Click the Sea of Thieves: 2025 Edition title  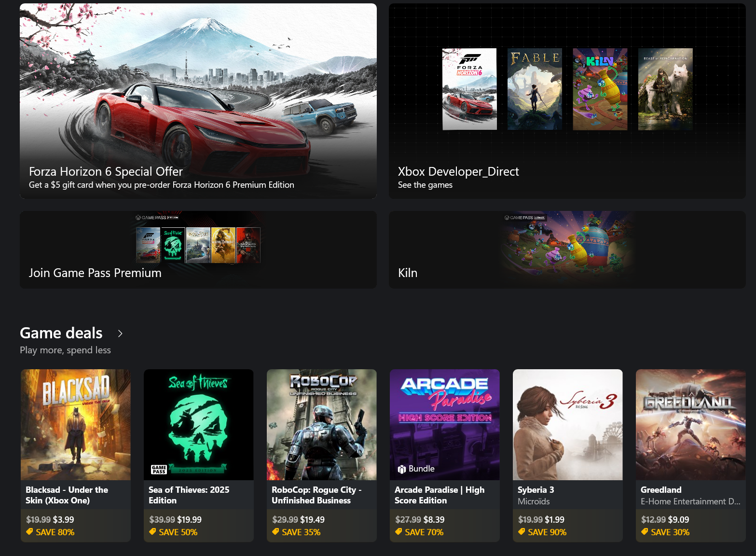tap(189, 495)
